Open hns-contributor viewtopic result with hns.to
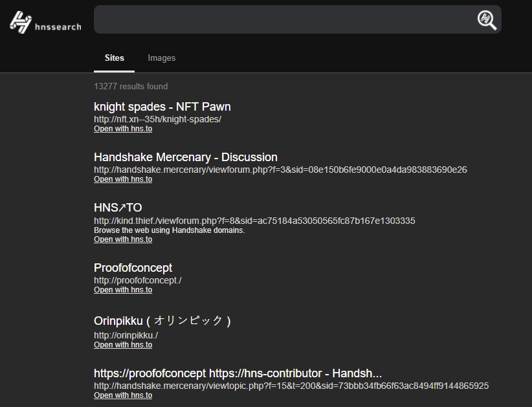This screenshot has width=532, height=407. (x=123, y=395)
